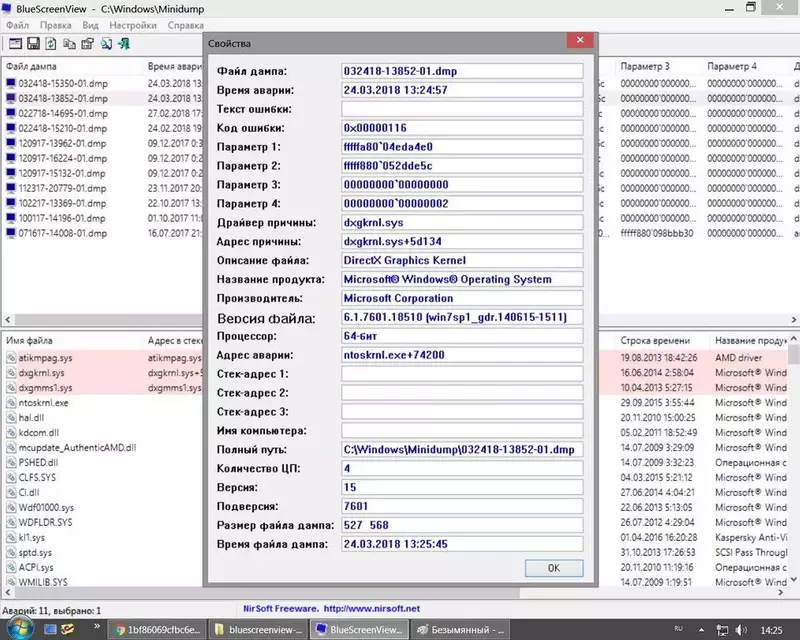800x640 pixels.
Task: Click the lower pane scroll-down arrow
Action: [794, 579]
